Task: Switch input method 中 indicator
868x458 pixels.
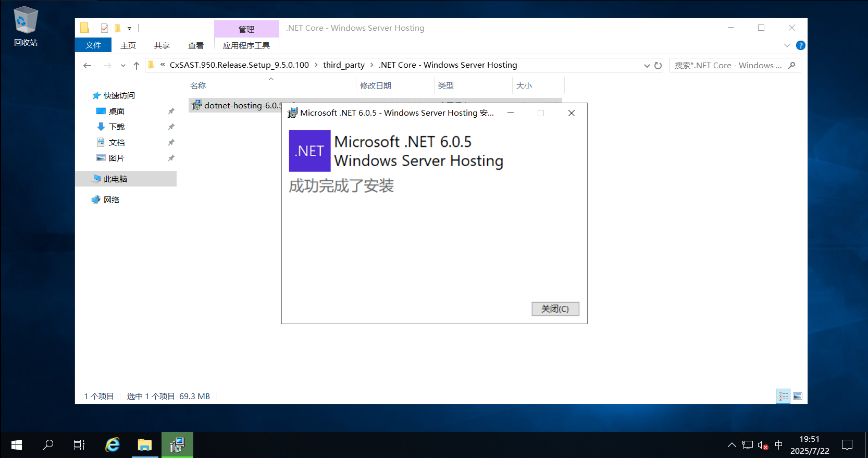Action: tap(779, 445)
